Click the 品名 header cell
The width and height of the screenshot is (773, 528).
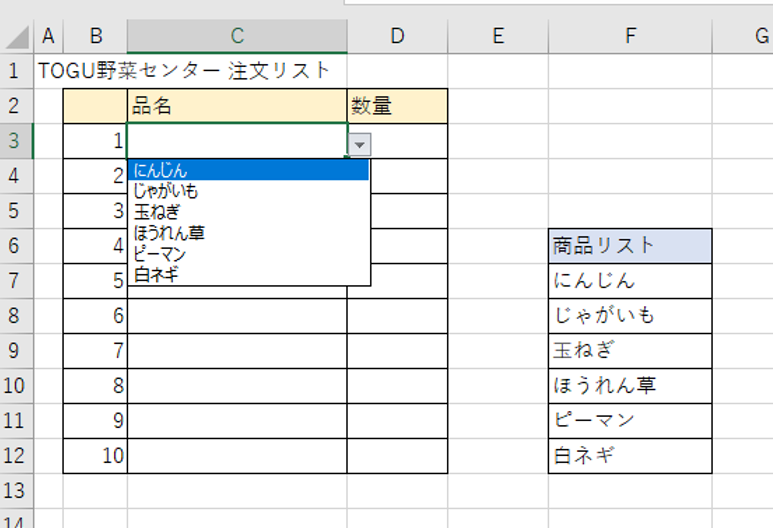click(237, 106)
